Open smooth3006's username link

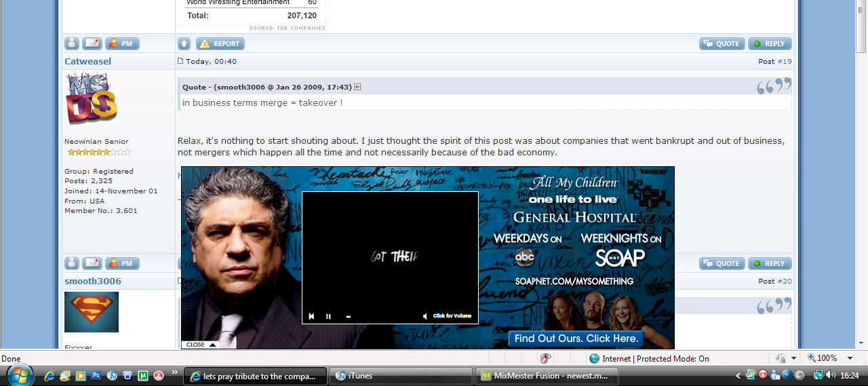click(x=93, y=281)
